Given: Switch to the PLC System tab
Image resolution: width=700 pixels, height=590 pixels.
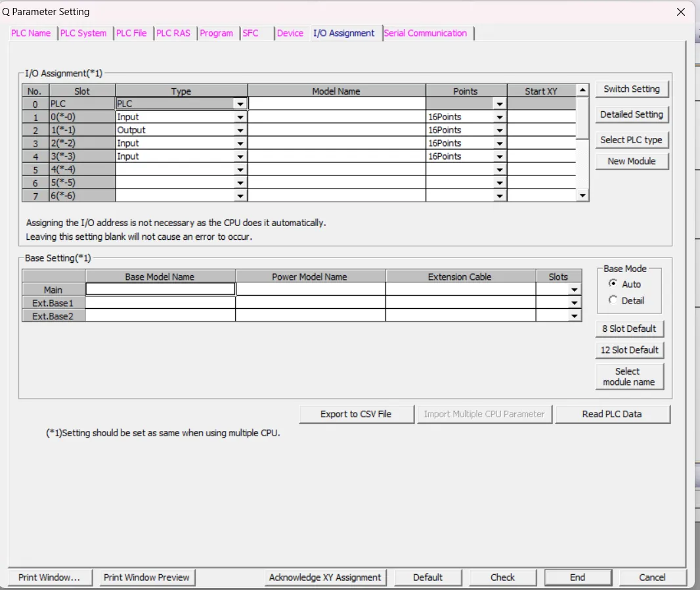Looking at the screenshot, I should pyautogui.click(x=83, y=34).
